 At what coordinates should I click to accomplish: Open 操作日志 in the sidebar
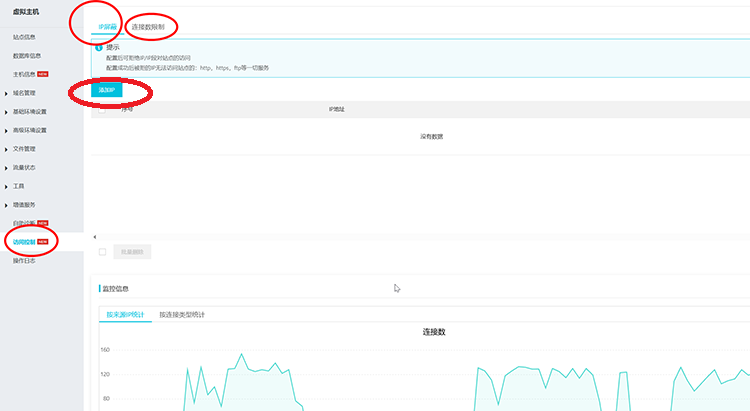click(26, 261)
